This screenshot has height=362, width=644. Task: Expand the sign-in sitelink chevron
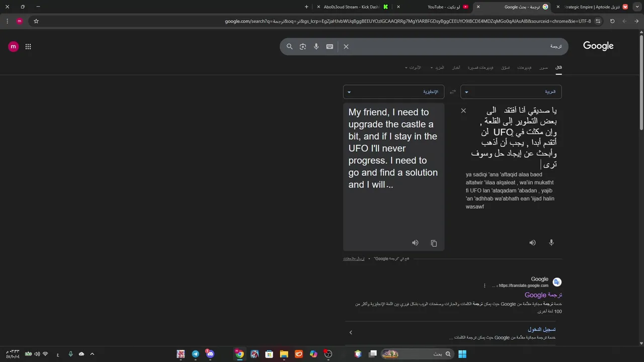(351, 332)
